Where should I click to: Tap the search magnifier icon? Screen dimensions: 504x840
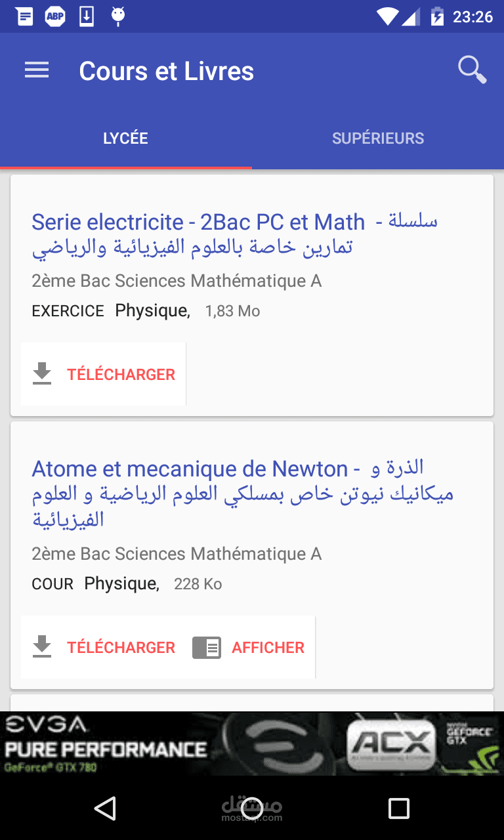[x=472, y=70]
